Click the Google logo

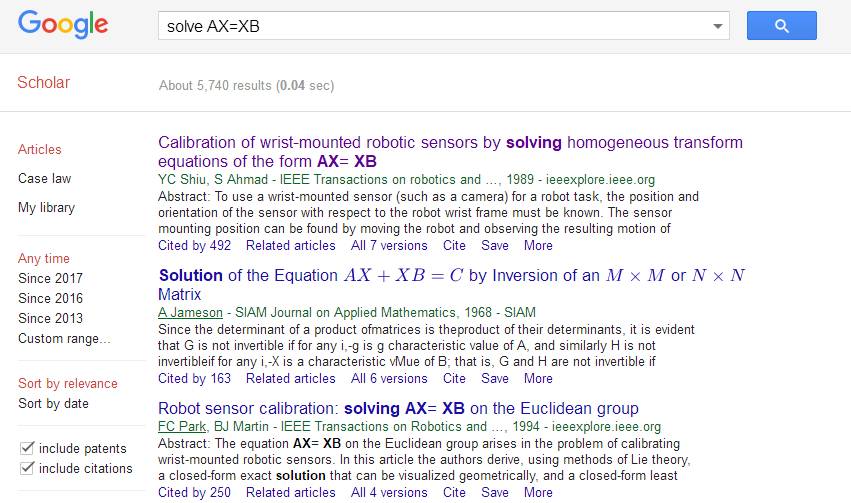(x=63, y=24)
